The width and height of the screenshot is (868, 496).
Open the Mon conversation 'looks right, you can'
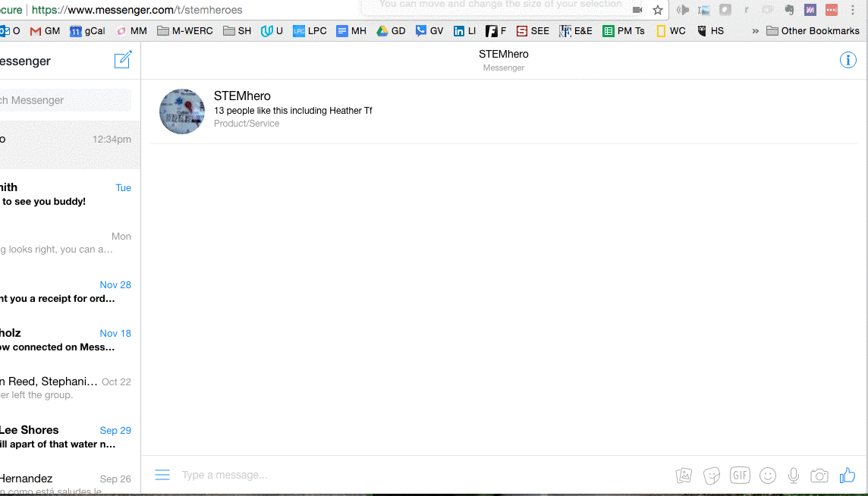pos(70,242)
